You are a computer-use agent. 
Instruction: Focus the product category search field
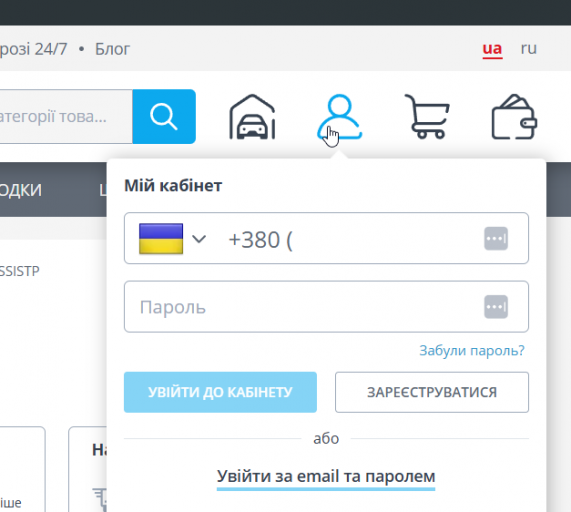(x=66, y=117)
